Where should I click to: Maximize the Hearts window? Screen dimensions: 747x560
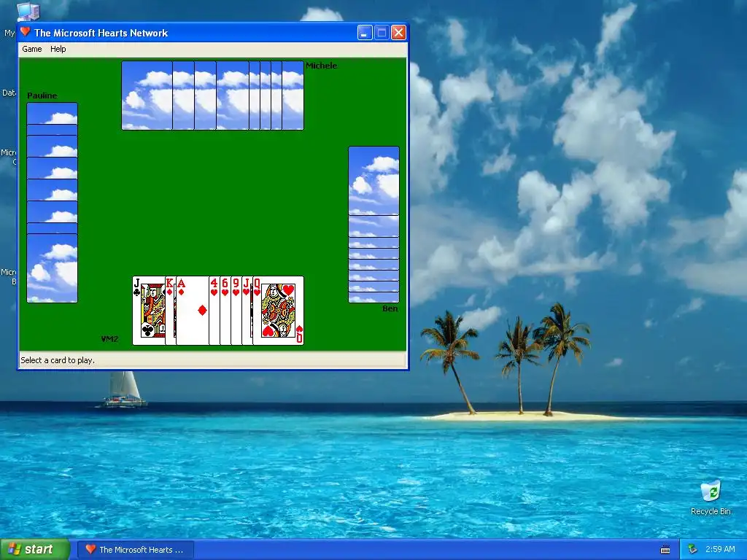click(382, 32)
